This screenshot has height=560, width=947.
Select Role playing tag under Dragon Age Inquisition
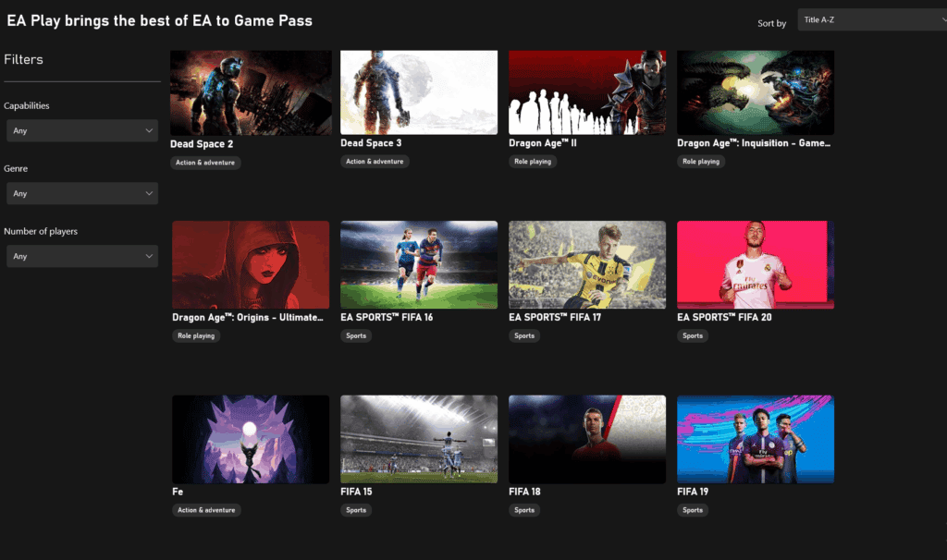pos(701,162)
